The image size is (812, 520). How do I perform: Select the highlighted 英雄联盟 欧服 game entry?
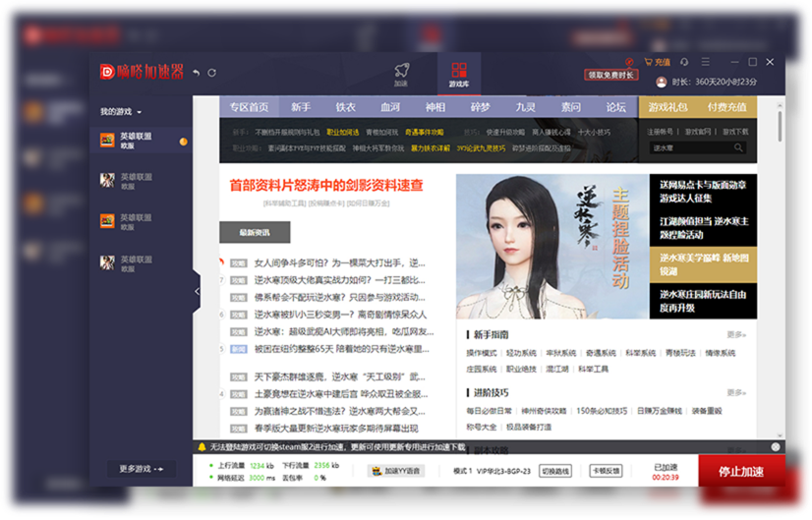point(141,141)
